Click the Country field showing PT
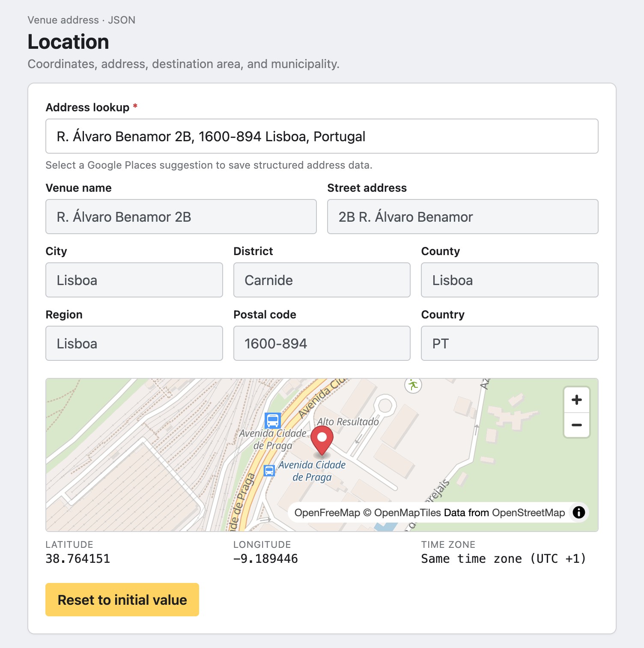Image resolution: width=644 pixels, height=648 pixels. click(x=510, y=343)
